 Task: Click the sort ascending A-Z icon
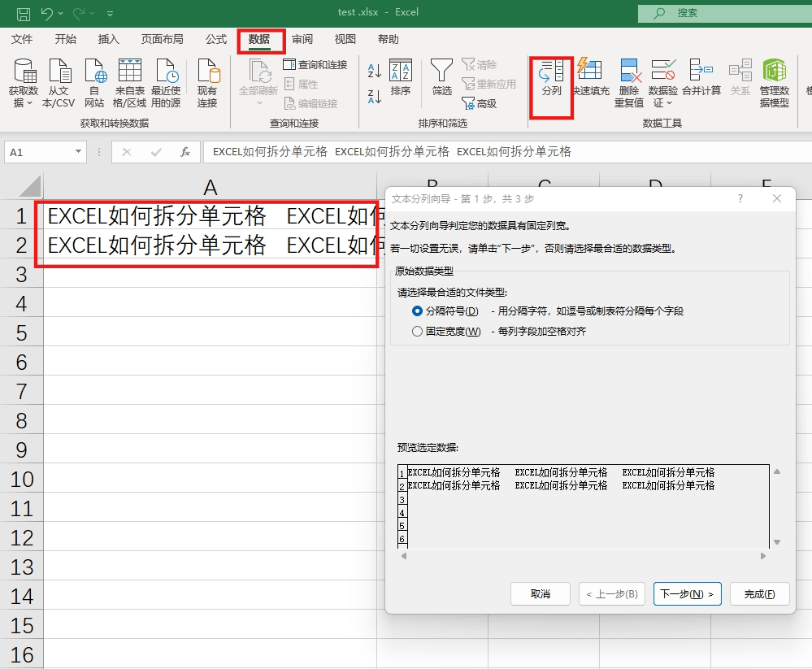pyautogui.click(x=375, y=71)
